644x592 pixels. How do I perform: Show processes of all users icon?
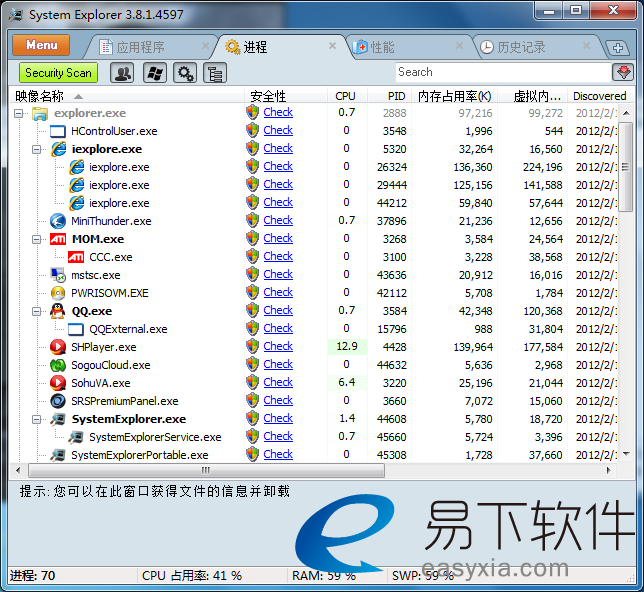122,73
